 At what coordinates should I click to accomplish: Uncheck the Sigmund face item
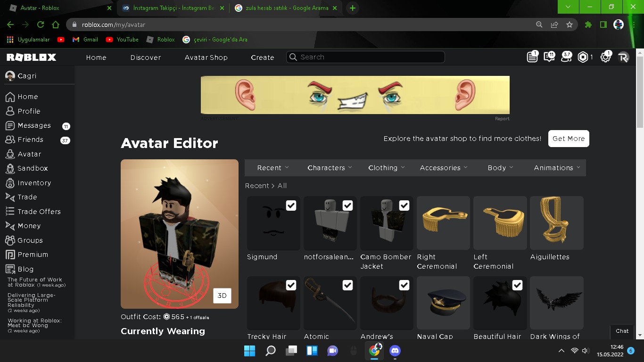(291, 206)
